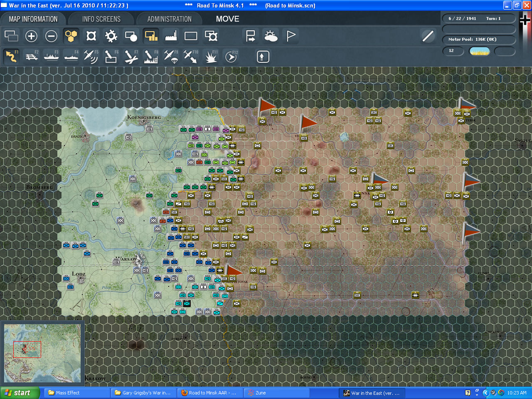Click the rectangle-with-circle icon
This screenshot has height=399, width=532.
131,36
